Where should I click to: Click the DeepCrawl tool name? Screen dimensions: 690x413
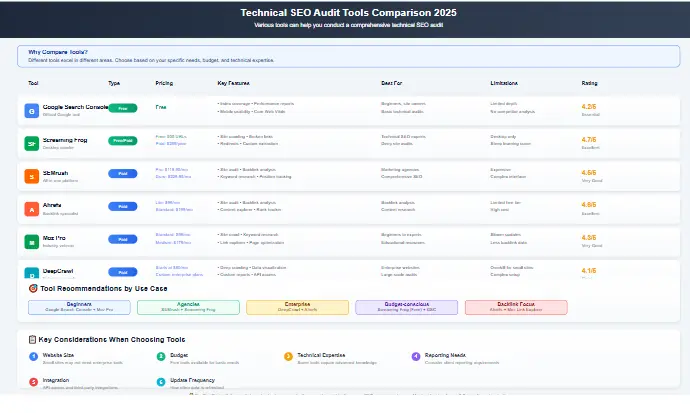click(58, 271)
